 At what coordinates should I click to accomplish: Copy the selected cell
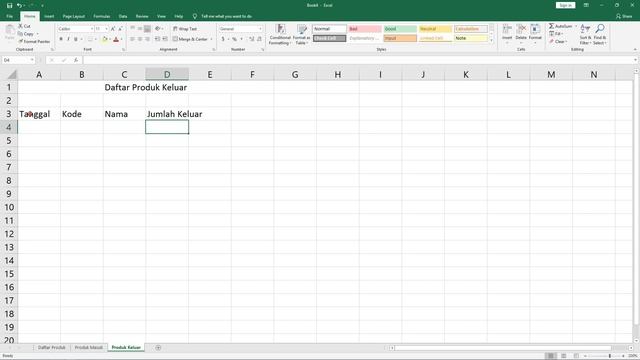coord(26,34)
